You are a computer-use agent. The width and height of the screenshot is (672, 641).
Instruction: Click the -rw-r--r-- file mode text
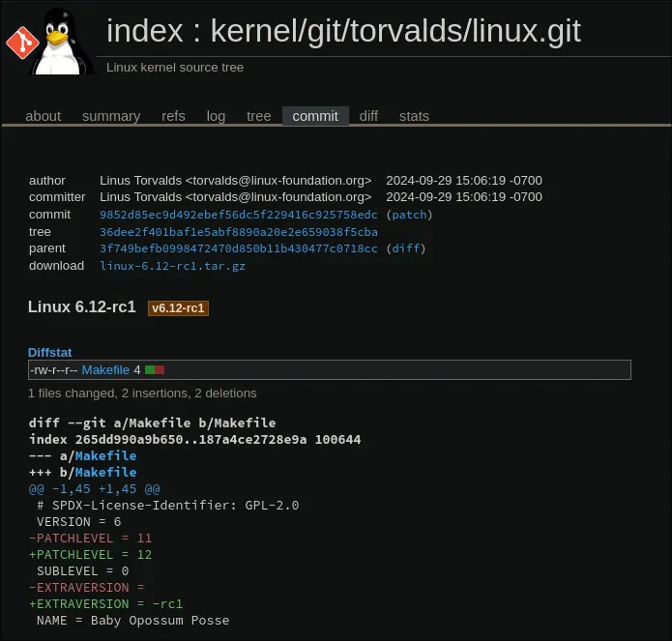[x=53, y=369]
